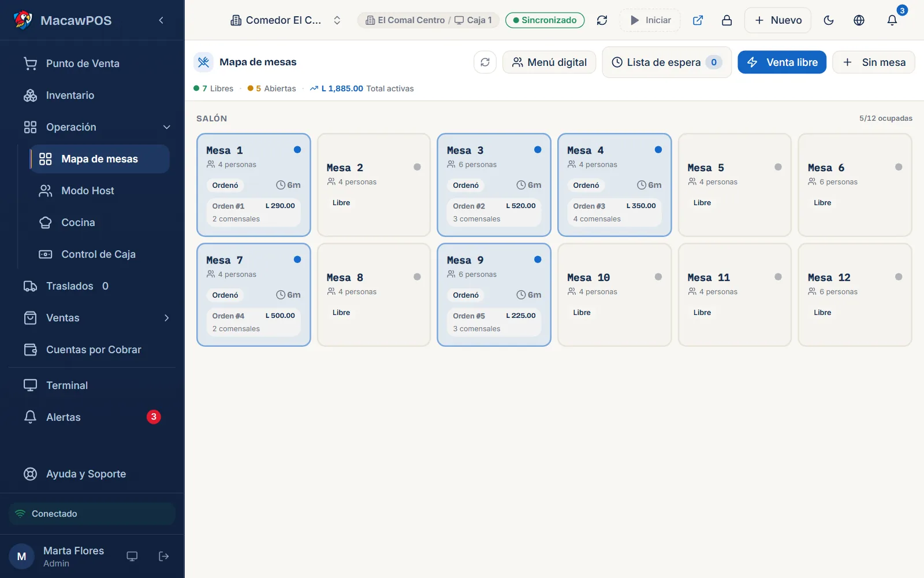Open the Mesa 1 card
The image size is (924, 578).
[x=254, y=185]
